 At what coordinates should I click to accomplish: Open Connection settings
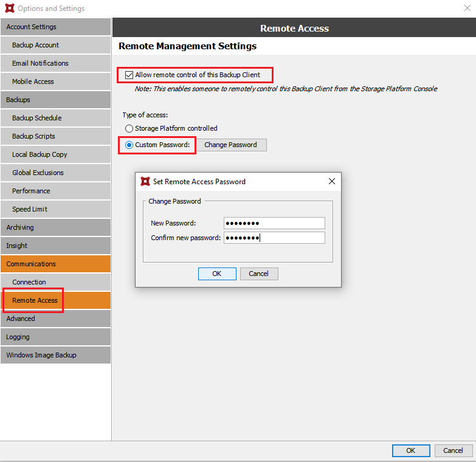point(55,282)
